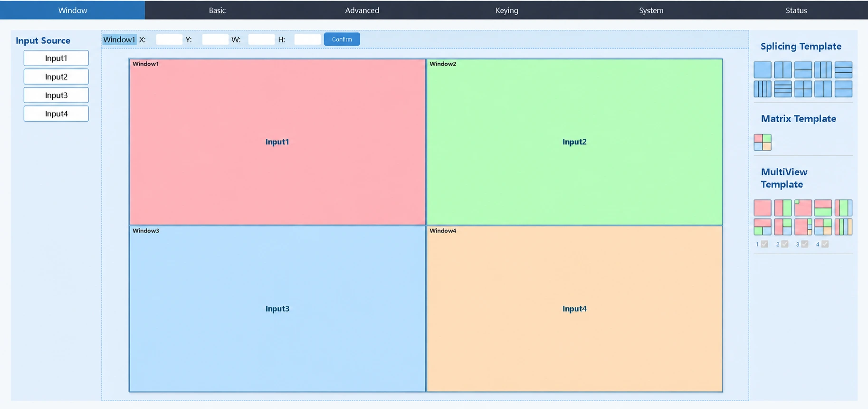
Task: Apply the red-green side-by-side MultiView template
Action: (x=782, y=208)
